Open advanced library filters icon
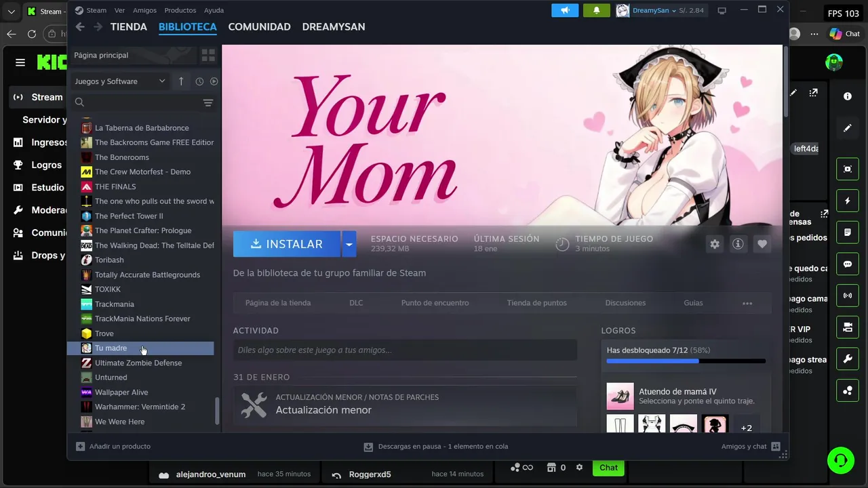The height and width of the screenshot is (488, 868). [x=208, y=102]
